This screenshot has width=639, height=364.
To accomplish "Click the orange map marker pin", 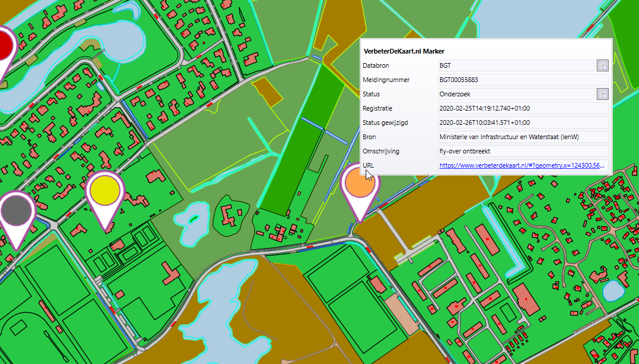I will point(360,185).
